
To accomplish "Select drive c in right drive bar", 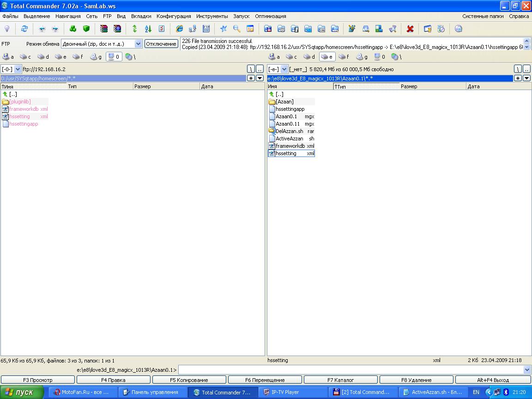I will point(292,57).
